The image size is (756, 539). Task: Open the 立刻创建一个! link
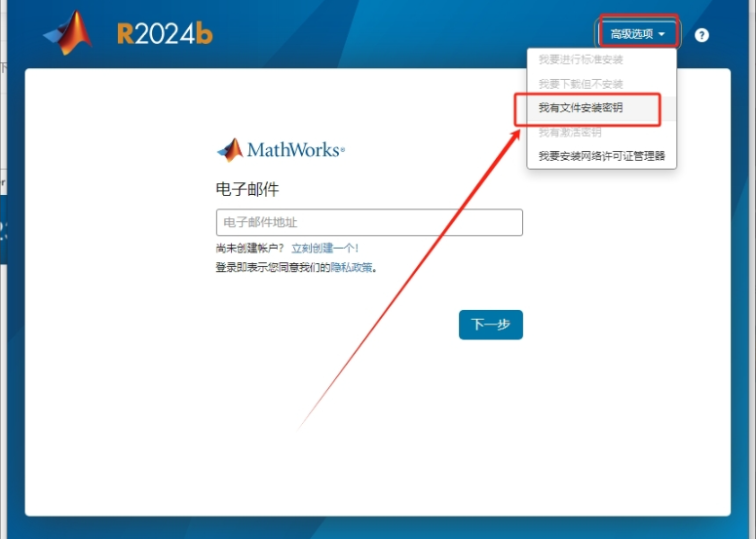(x=325, y=249)
